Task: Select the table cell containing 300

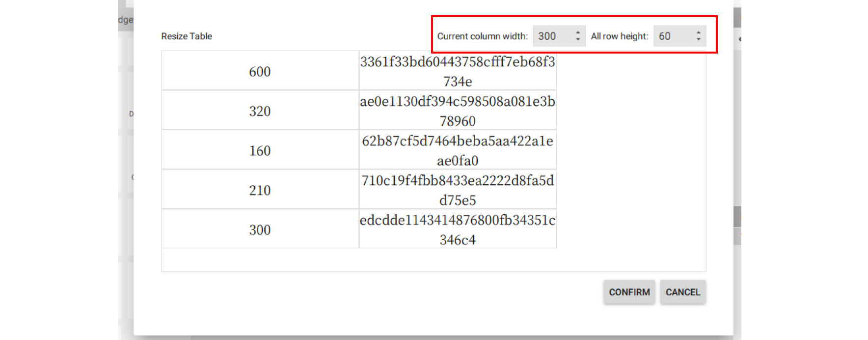Action: pos(260,229)
